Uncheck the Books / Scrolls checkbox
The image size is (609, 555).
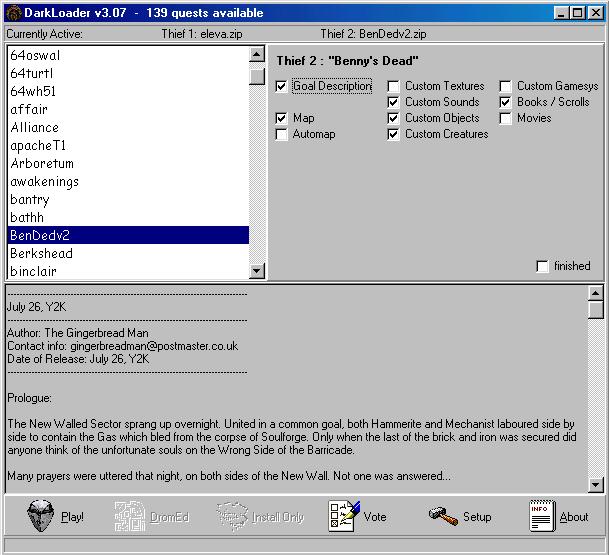coord(505,102)
